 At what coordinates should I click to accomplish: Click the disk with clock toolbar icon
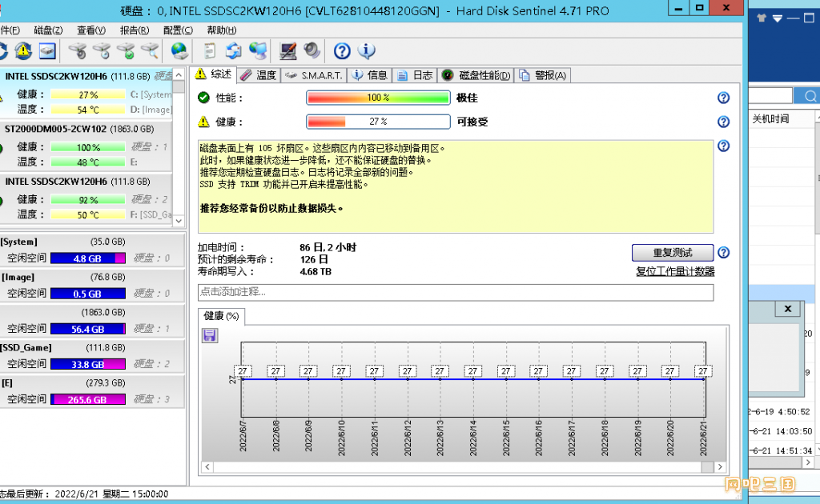[102, 50]
